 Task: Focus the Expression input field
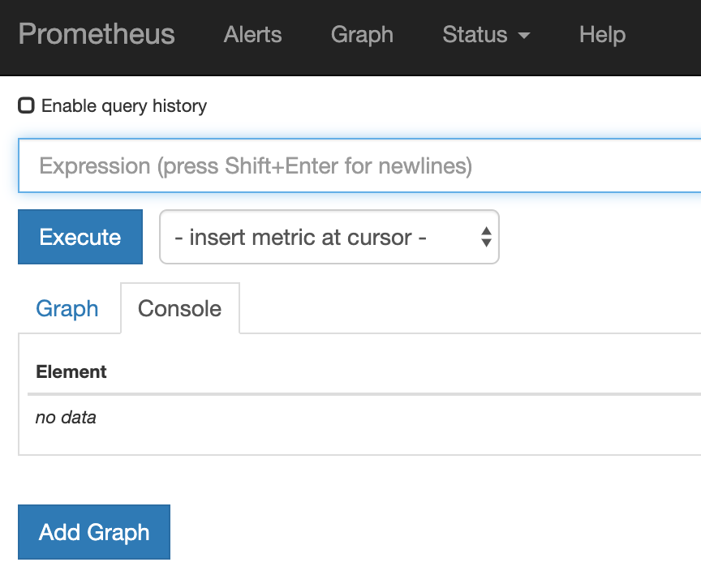(x=357, y=166)
